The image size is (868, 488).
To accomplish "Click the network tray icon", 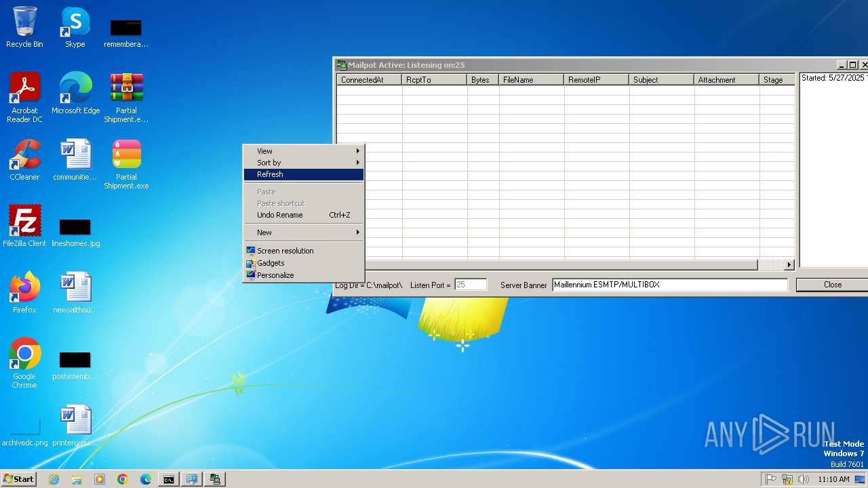I will (787, 479).
